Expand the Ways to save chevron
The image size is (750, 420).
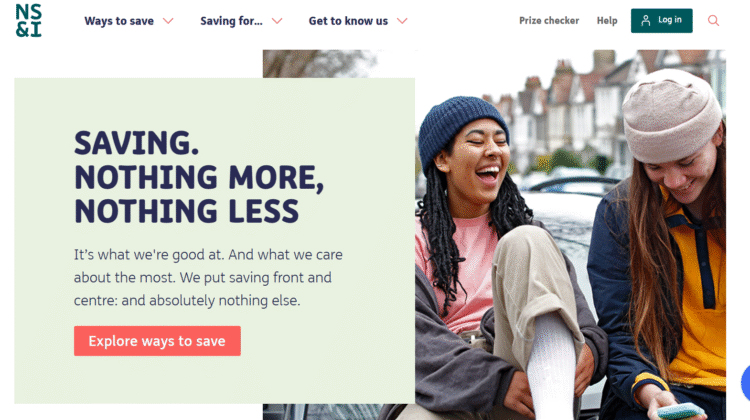(x=168, y=21)
